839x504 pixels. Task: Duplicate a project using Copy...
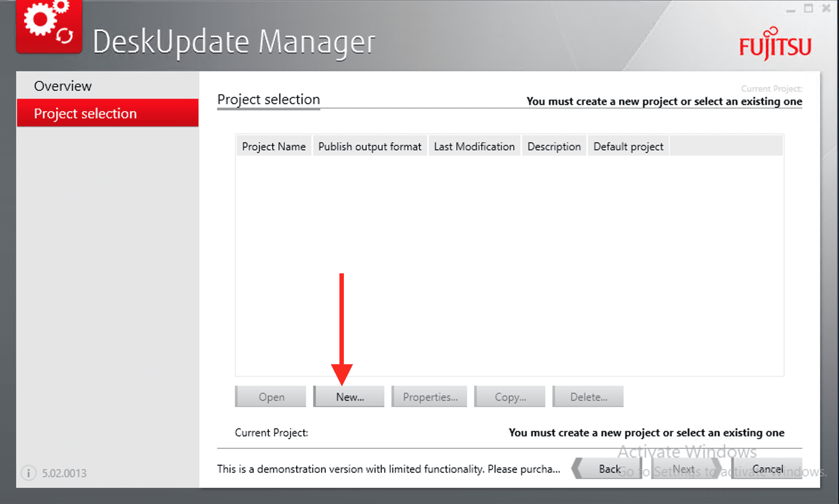coord(510,397)
